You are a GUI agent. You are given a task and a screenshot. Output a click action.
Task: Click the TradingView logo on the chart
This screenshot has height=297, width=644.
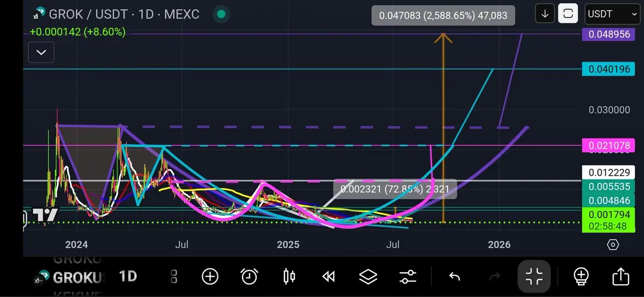(x=45, y=216)
